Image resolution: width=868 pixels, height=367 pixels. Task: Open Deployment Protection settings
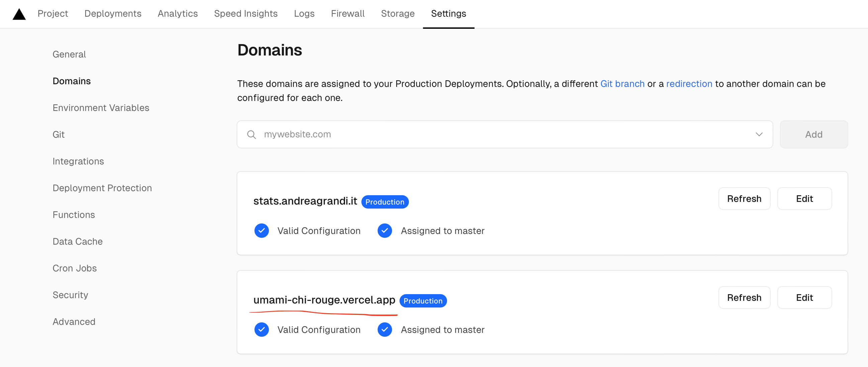point(102,188)
